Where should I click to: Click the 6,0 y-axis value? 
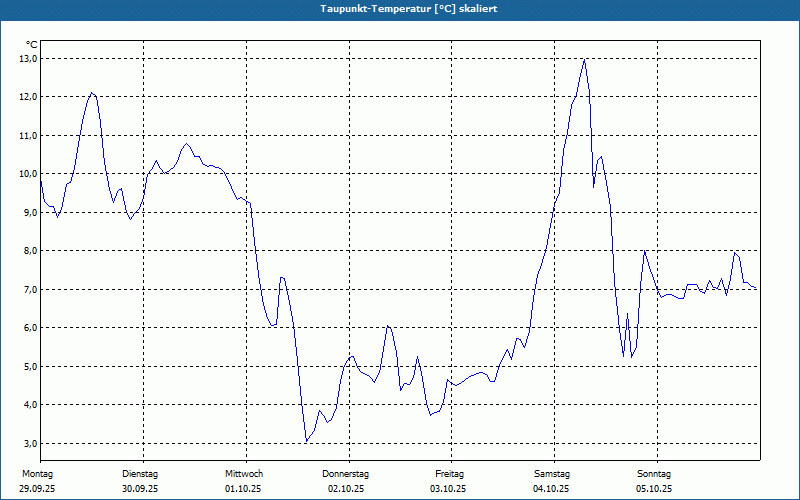pyautogui.click(x=31, y=328)
